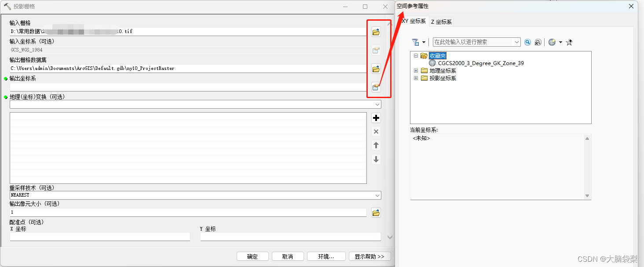Open output coordinate system properties button
Image resolution: width=644 pixels, height=267 pixels.
coord(376,87)
